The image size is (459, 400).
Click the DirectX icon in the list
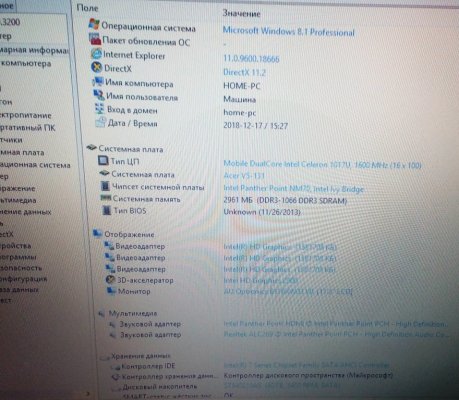[x=97, y=68]
